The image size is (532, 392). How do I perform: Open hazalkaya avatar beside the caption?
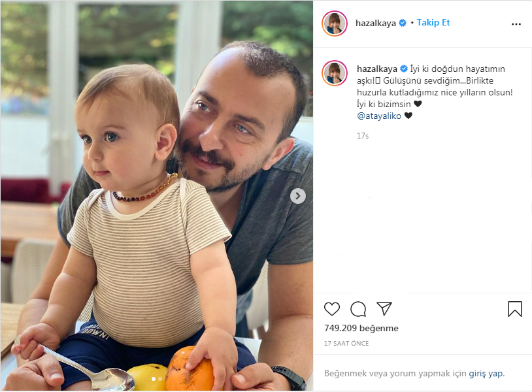(335, 73)
